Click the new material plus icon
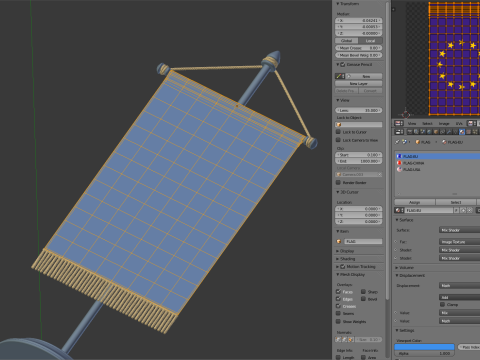The height and width of the screenshot is (360, 480). (463, 210)
